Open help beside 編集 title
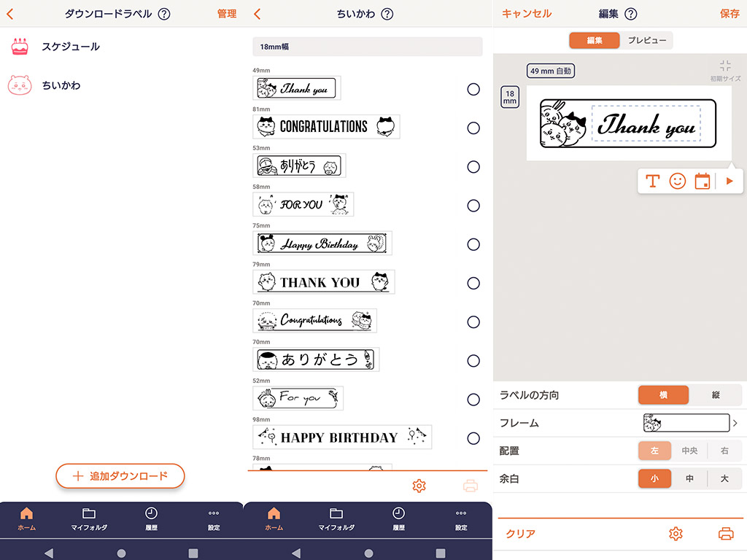 [x=631, y=14]
